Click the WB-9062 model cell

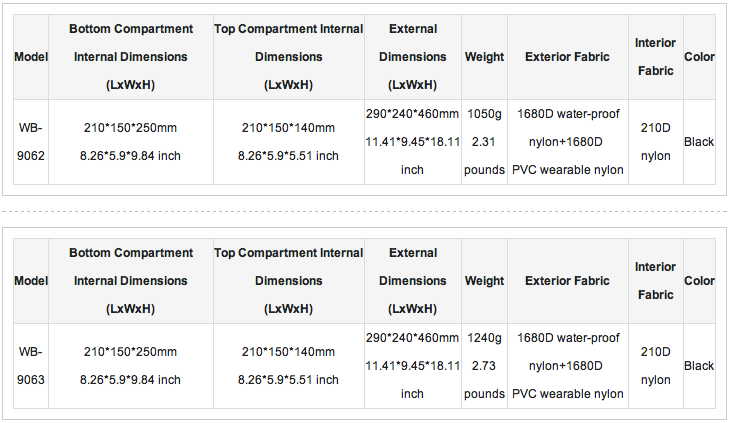[x=31, y=141]
